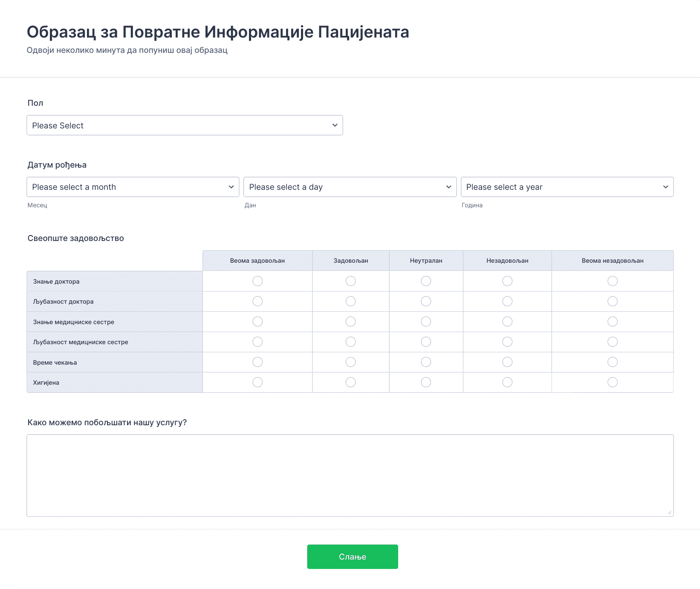This screenshot has height=589, width=700.
Task: Open the day dropdown labeled Дан
Action: click(350, 187)
